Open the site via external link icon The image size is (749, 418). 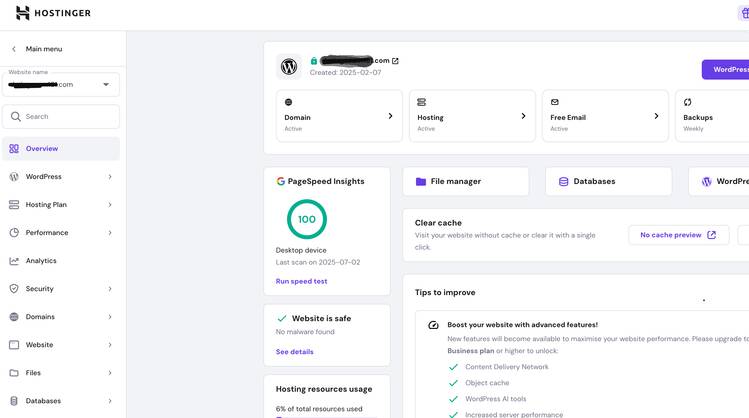click(395, 61)
